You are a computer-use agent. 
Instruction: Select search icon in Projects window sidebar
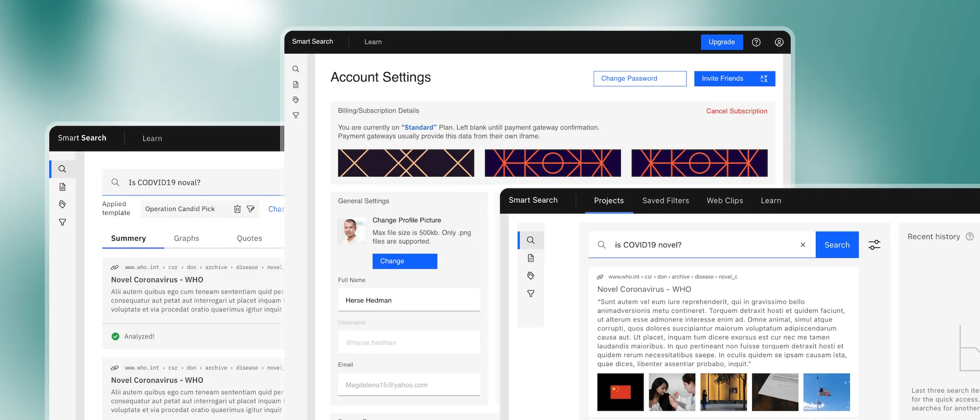coord(531,240)
